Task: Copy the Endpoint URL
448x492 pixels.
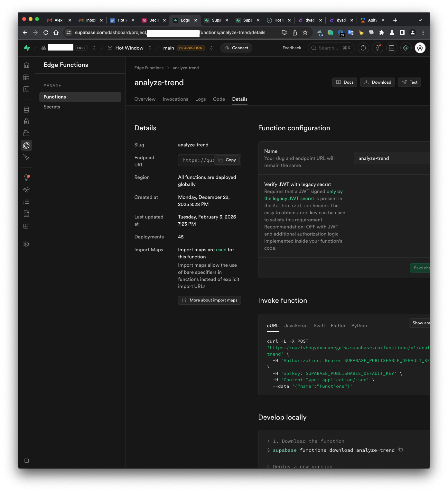Action: point(227,160)
